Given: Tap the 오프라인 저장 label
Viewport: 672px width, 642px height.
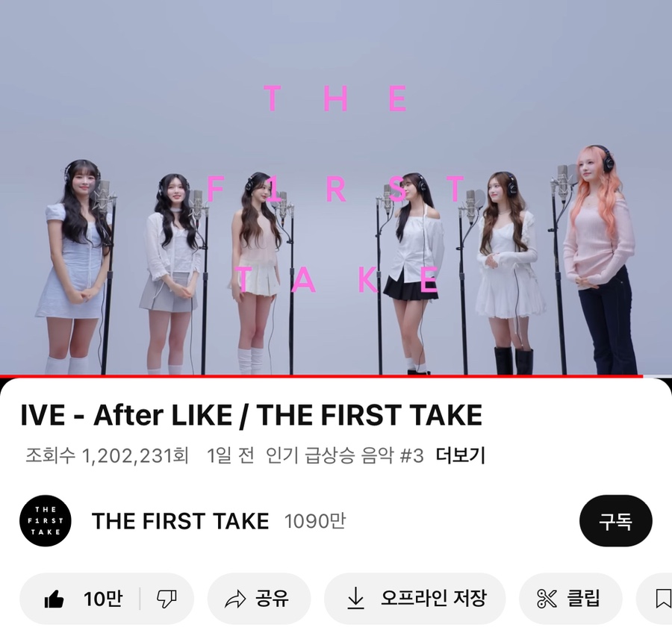Looking at the screenshot, I should tap(433, 598).
